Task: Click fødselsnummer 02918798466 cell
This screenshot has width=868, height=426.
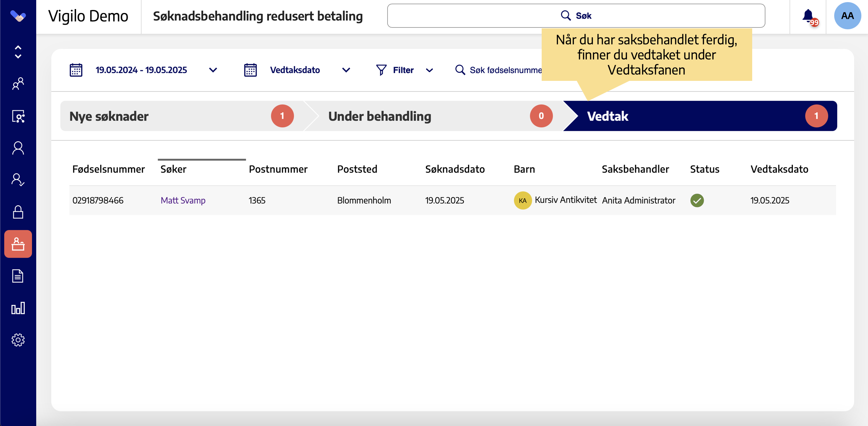Action: pos(98,201)
